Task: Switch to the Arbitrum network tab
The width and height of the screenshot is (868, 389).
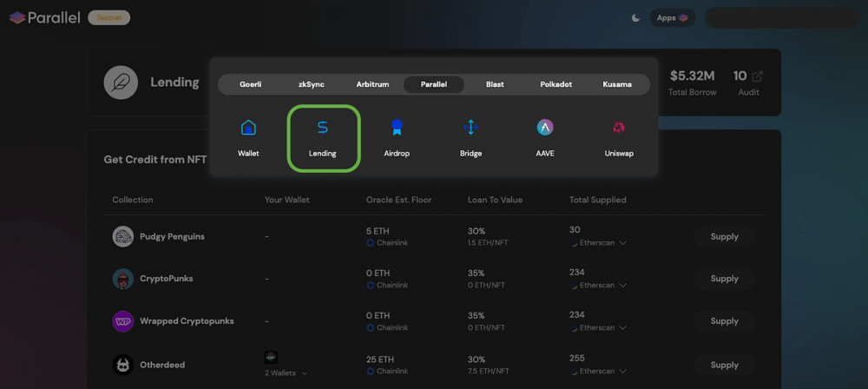Action: click(372, 85)
